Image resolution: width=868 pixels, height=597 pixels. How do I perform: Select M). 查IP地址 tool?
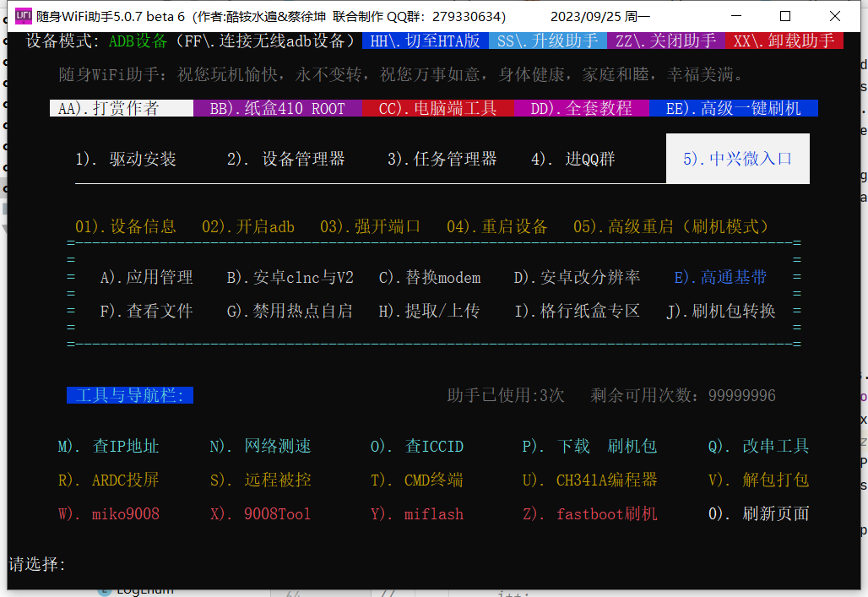(108, 447)
